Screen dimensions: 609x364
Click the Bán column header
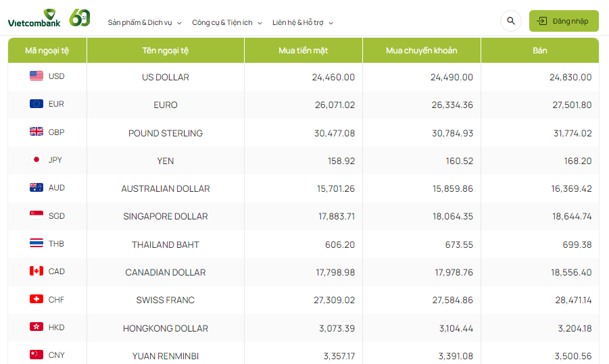(x=539, y=51)
